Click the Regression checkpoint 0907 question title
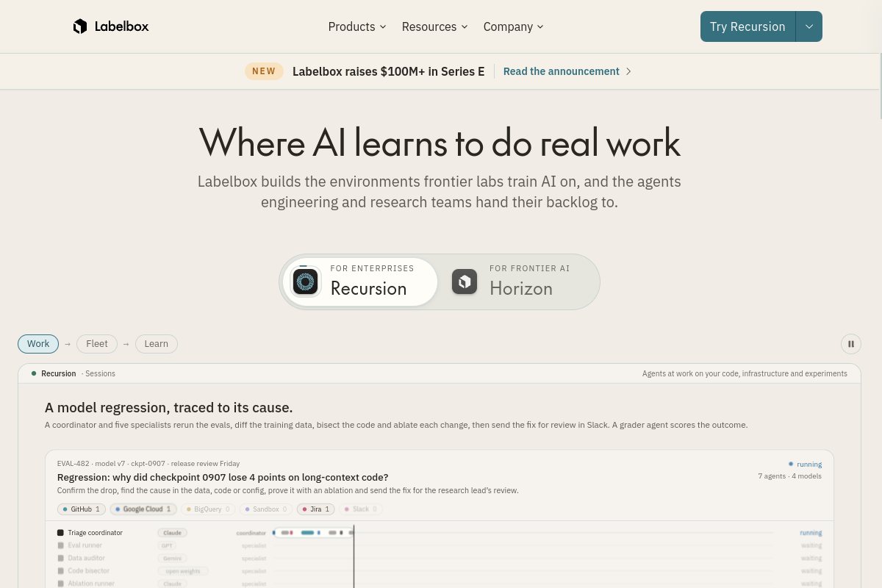882x588 pixels. tap(223, 477)
